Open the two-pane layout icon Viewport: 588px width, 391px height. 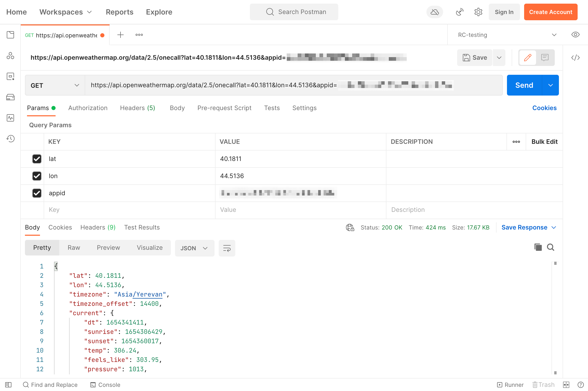tap(566, 385)
